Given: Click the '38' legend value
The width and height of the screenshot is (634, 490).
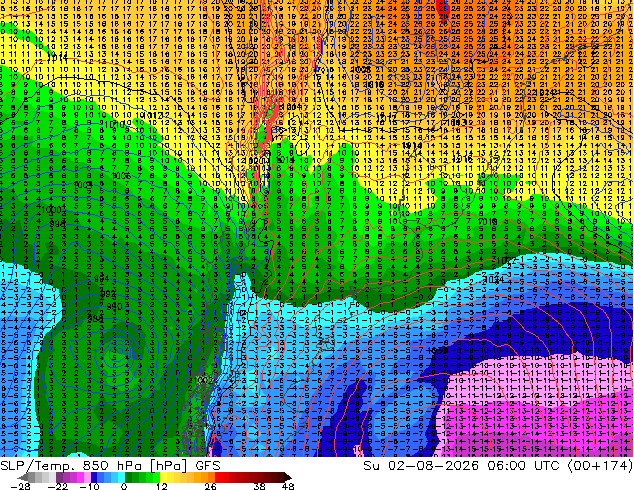Looking at the screenshot, I should coord(260,486).
